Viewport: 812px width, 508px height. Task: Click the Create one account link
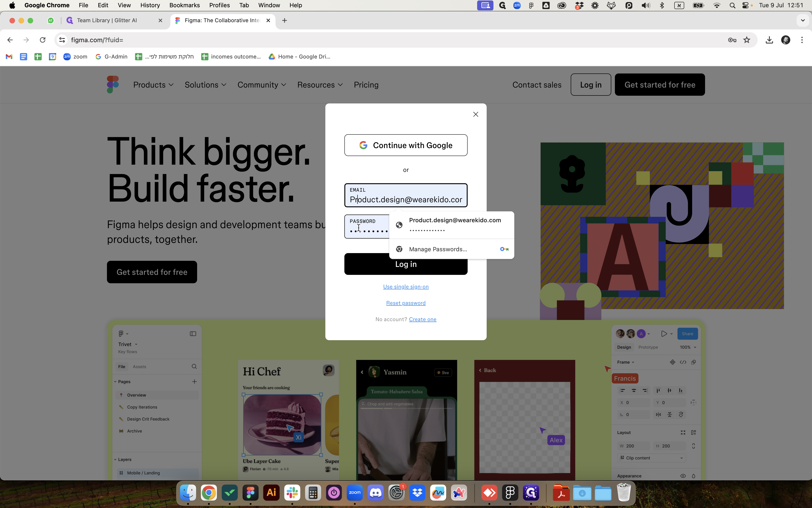click(x=423, y=319)
